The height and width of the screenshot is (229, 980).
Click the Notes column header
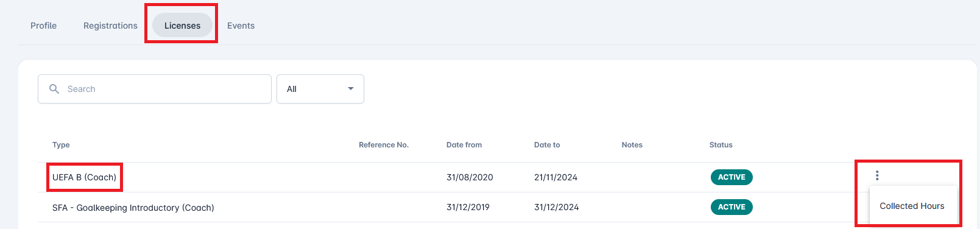tap(632, 145)
